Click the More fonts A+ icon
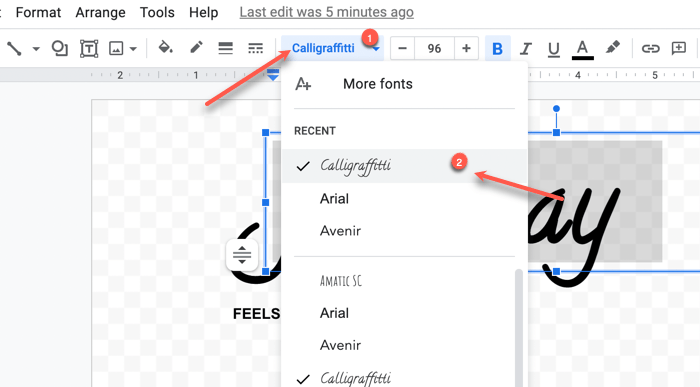 point(303,84)
